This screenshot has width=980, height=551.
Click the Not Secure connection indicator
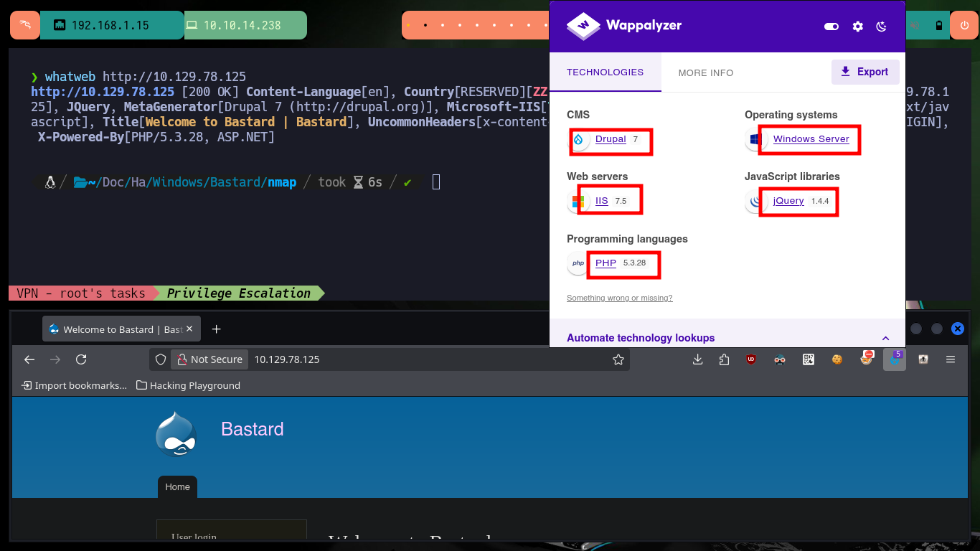pos(210,359)
